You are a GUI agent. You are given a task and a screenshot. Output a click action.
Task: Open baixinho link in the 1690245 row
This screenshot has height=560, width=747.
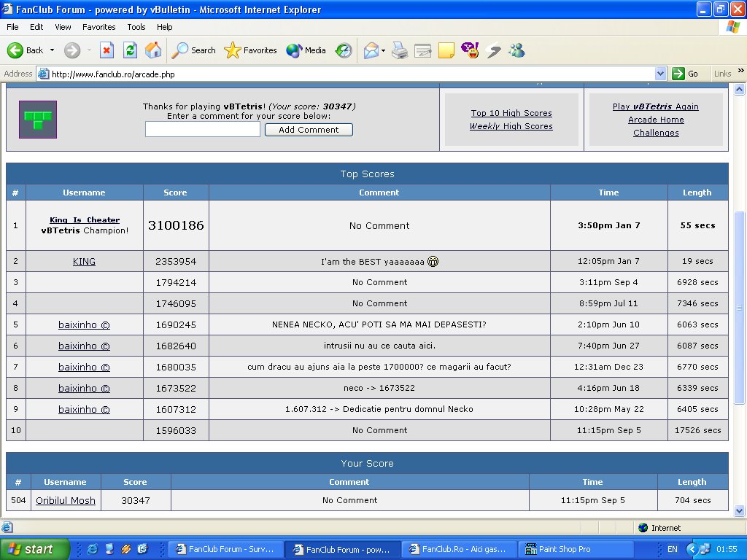coord(84,324)
